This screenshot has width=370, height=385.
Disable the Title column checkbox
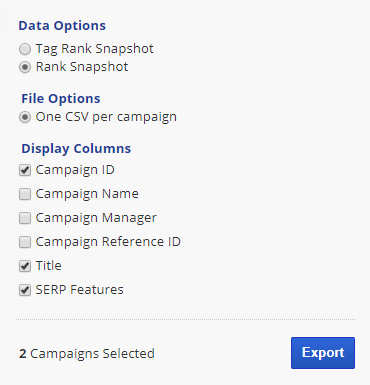(x=25, y=266)
